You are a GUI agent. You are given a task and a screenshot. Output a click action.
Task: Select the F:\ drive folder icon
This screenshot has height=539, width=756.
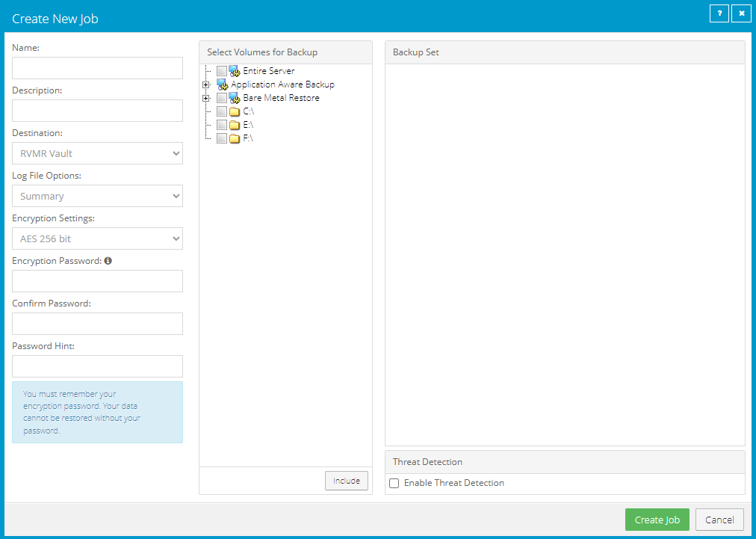(234, 138)
